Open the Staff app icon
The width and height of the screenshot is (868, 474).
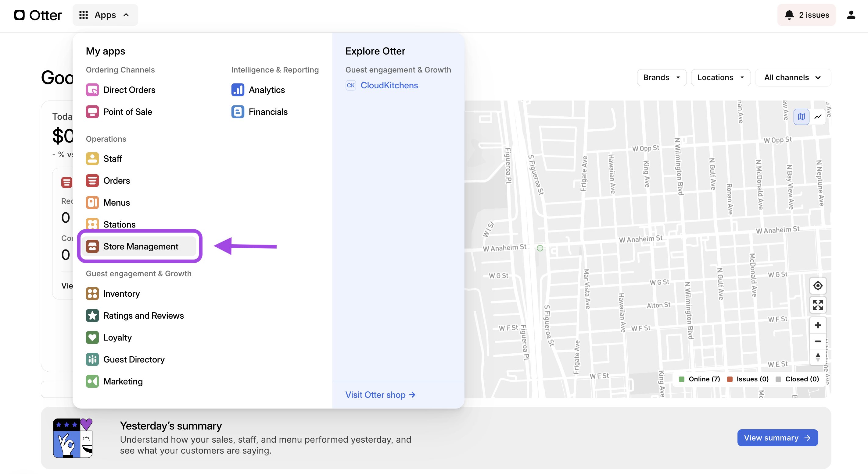pos(92,159)
